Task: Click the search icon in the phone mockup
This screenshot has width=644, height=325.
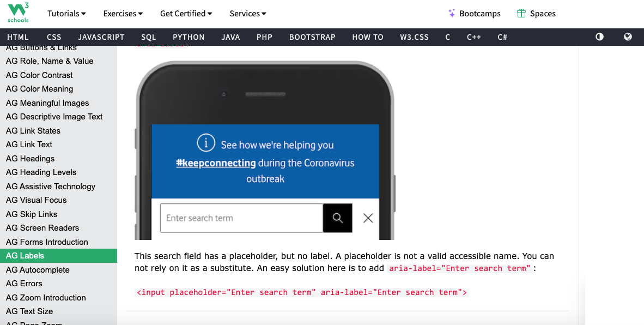Action: tap(337, 218)
